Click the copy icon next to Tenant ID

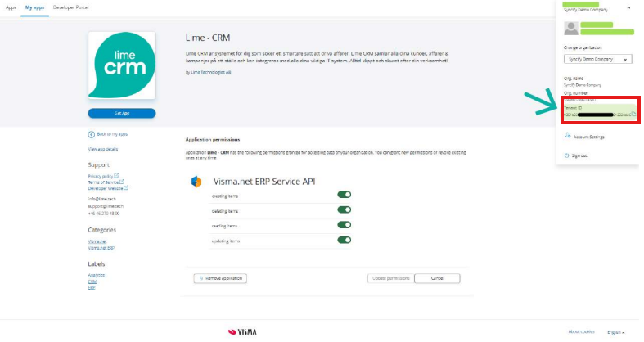(633, 115)
